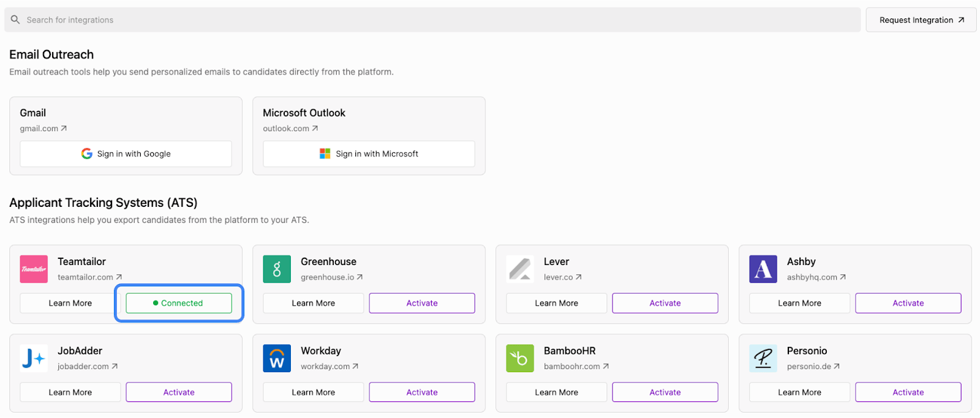Click the ATS integrations description text
The width and height of the screenshot is (980, 418).
(x=159, y=220)
